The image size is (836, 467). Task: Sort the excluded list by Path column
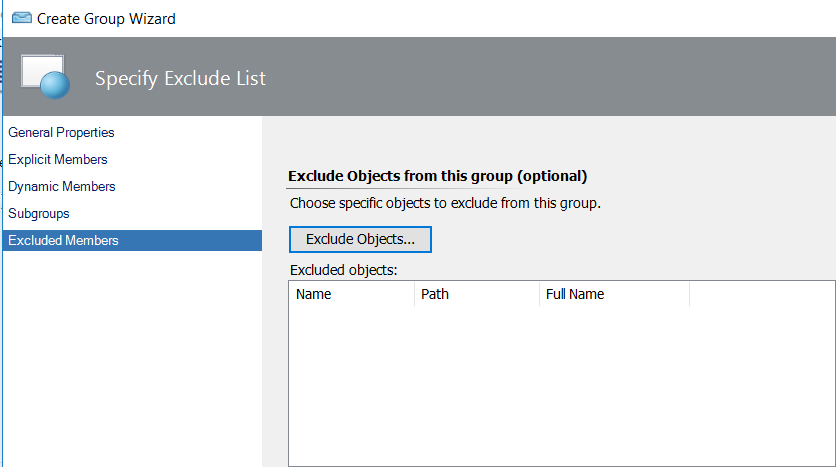(477, 294)
